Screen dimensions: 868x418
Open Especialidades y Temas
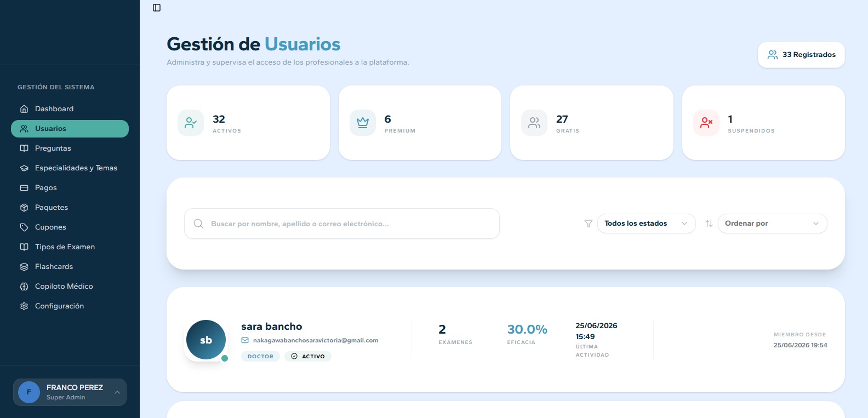pyautogui.click(x=70, y=168)
